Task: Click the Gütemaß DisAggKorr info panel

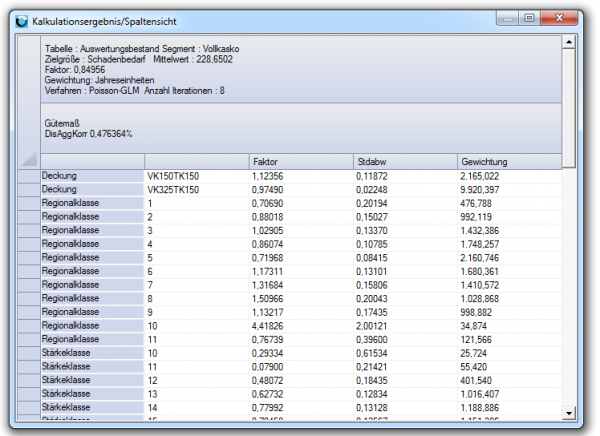Action: 301,129
